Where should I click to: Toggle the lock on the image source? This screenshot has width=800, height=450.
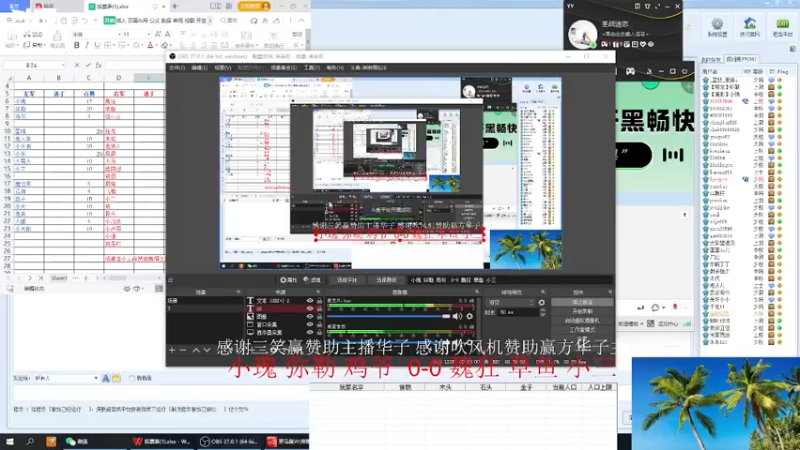coord(319,316)
